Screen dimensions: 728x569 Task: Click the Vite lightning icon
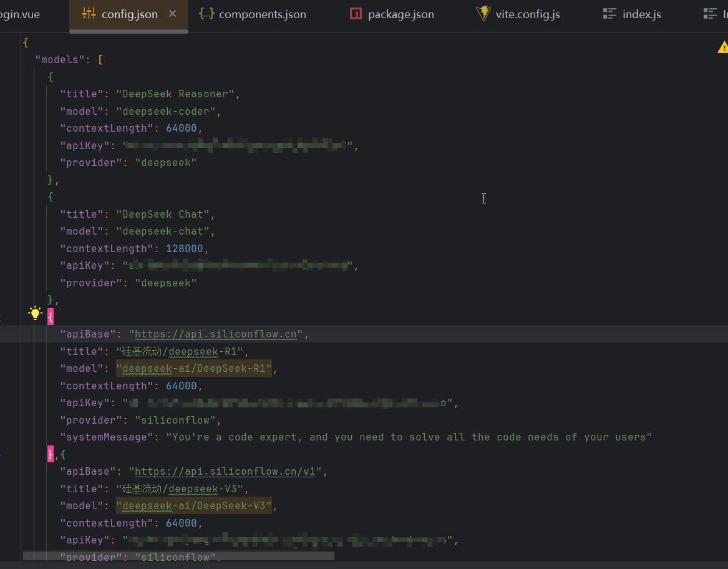pyautogui.click(x=483, y=14)
